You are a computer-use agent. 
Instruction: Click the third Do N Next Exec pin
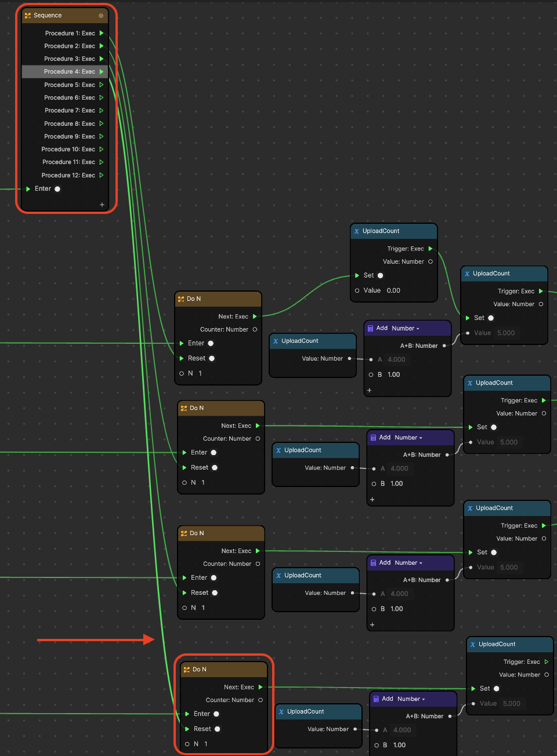click(x=258, y=551)
